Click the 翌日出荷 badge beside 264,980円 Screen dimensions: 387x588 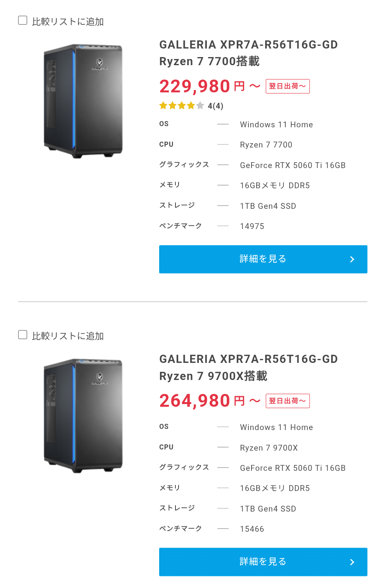288,401
